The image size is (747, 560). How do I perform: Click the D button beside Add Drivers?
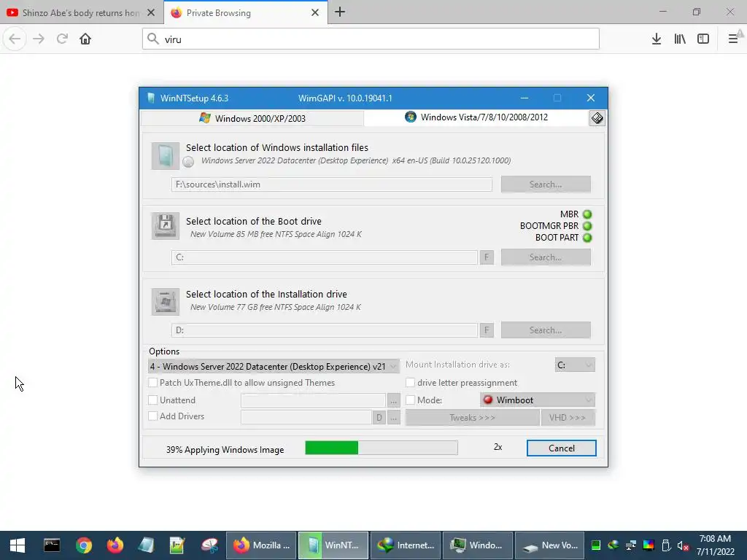tap(379, 418)
